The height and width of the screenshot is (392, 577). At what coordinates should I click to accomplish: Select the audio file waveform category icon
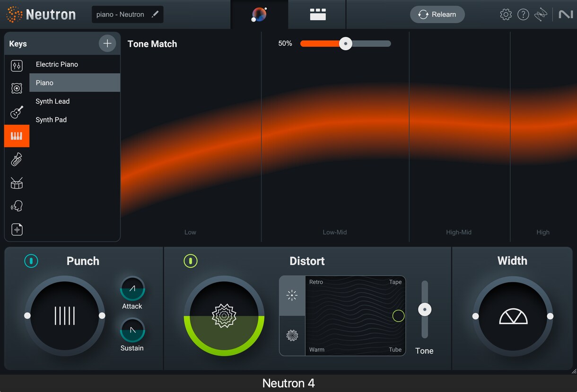[x=17, y=230]
